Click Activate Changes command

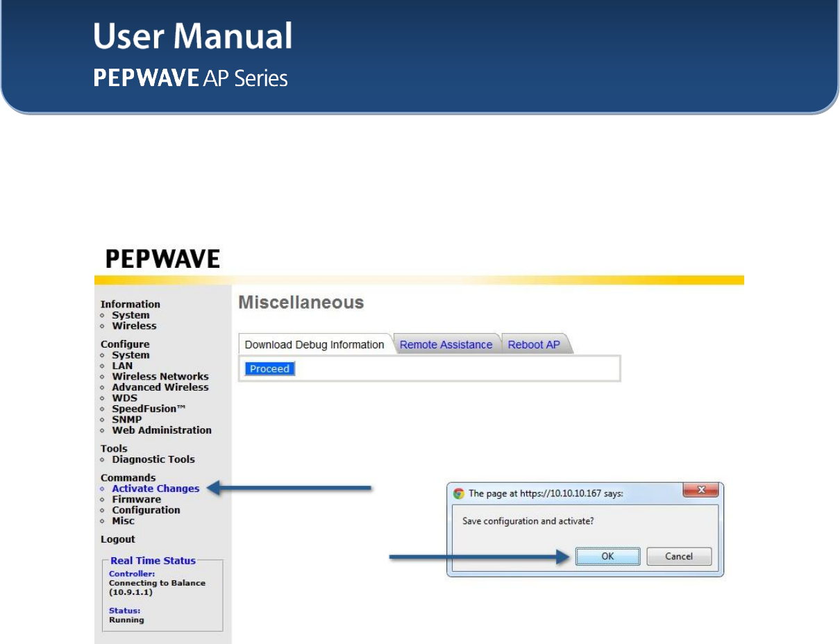pyautogui.click(x=156, y=489)
